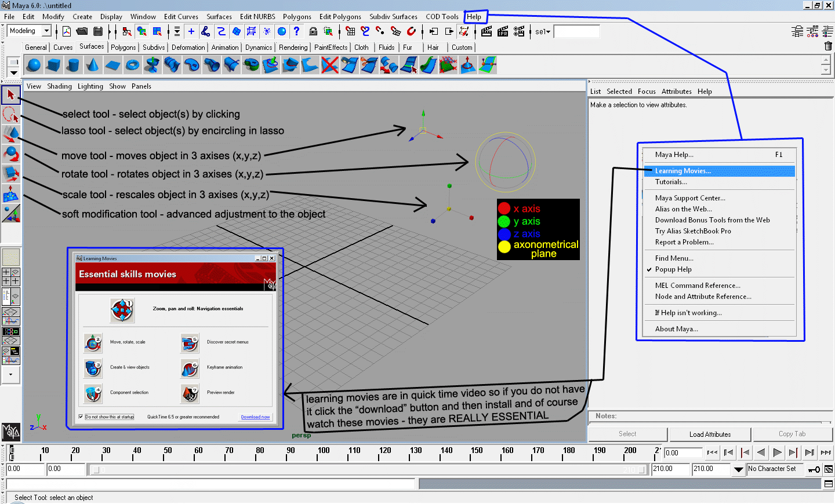The width and height of the screenshot is (835, 504).
Task: Open the Help menu in menu bar
Action: [474, 17]
